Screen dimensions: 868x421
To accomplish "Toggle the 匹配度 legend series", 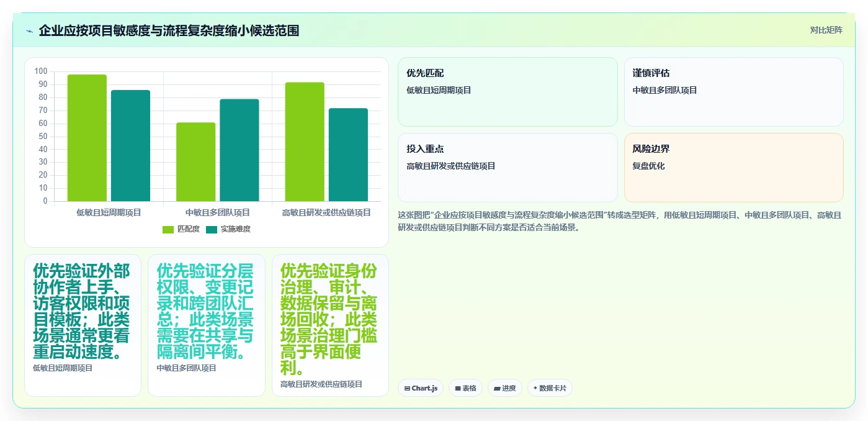I will click(x=181, y=229).
